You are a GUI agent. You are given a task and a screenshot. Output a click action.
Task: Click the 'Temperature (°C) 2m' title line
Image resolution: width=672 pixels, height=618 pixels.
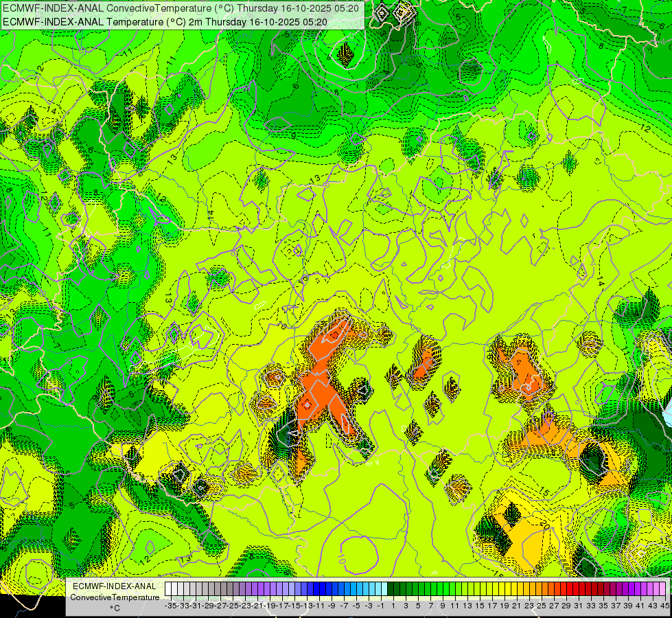point(165,22)
